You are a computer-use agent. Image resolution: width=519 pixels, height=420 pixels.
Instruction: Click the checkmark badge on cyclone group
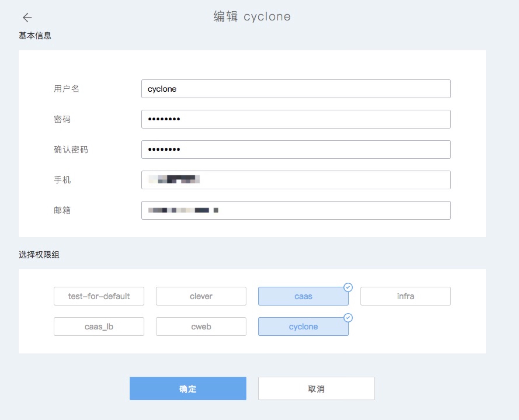348,318
